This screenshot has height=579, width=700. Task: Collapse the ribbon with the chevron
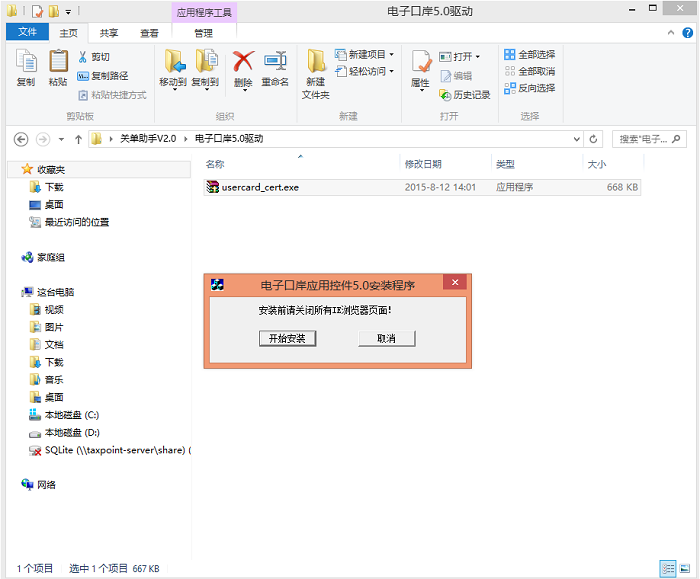[x=671, y=33]
